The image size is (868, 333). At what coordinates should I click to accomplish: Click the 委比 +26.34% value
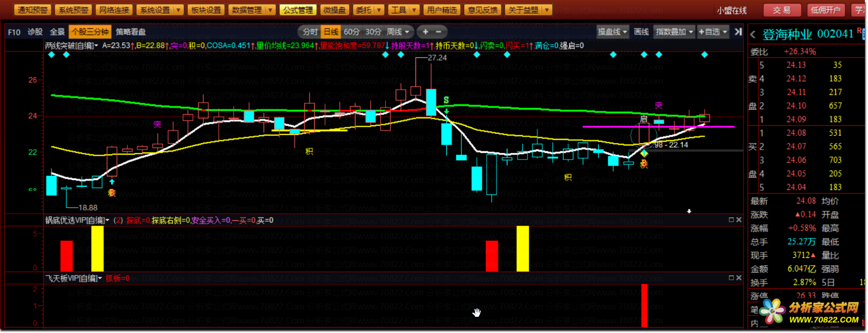tap(800, 52)
